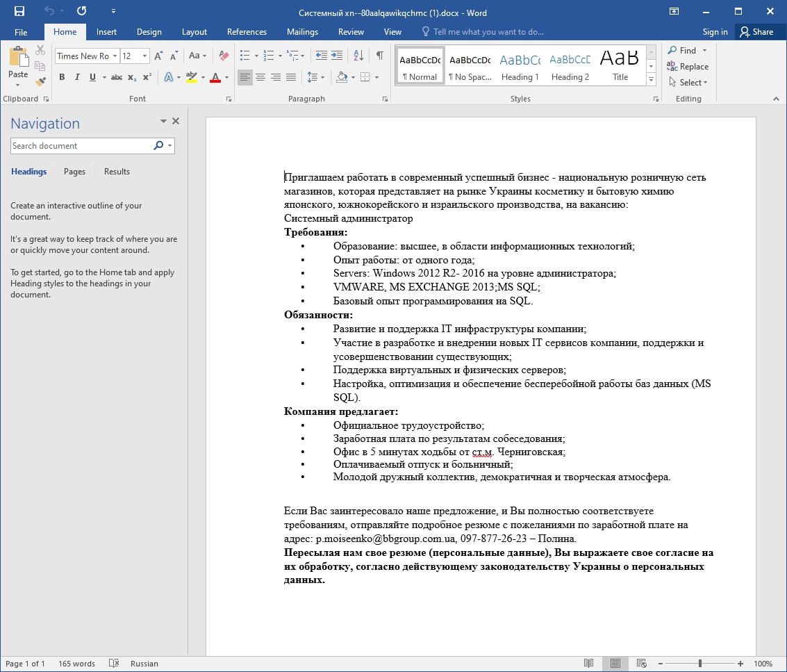
Task: Switch to Design tab
Action: point(149,32)
